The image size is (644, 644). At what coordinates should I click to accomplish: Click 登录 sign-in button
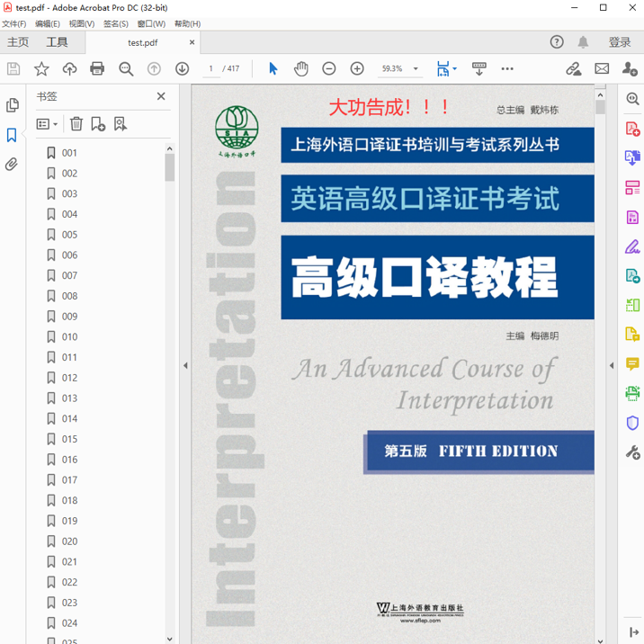click(620, 42)
